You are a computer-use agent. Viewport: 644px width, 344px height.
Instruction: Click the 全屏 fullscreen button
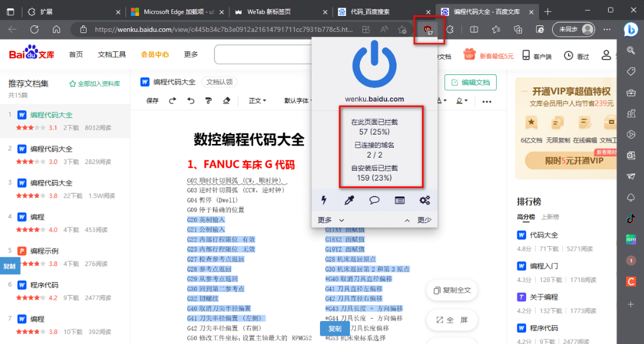coord(452,320)
